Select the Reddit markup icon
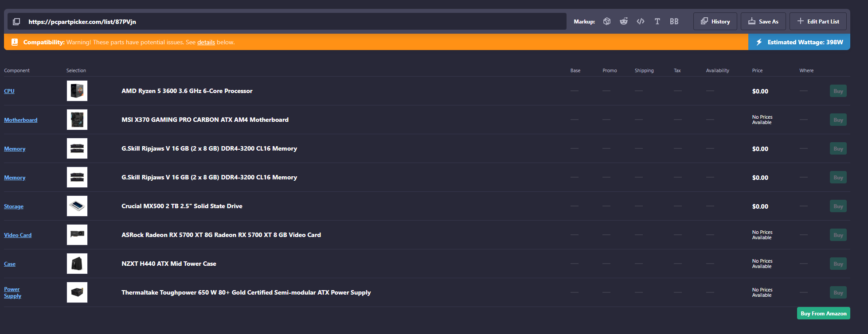 coord(624,21)
